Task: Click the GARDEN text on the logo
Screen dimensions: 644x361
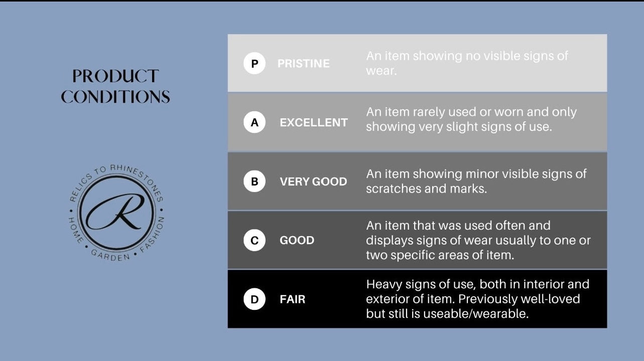Action: point(110,255)
